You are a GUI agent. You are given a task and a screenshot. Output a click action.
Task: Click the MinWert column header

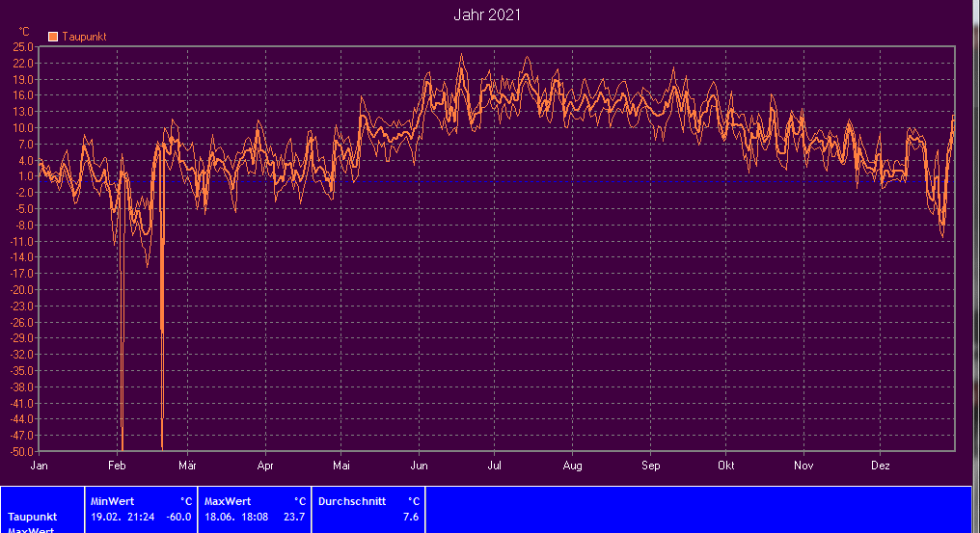pos(111,501)
